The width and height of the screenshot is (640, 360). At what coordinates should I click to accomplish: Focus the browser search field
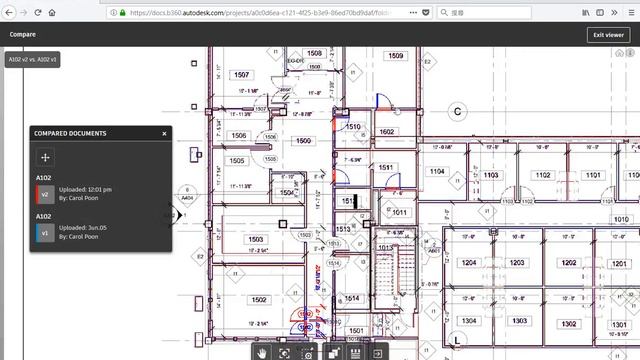484,13
